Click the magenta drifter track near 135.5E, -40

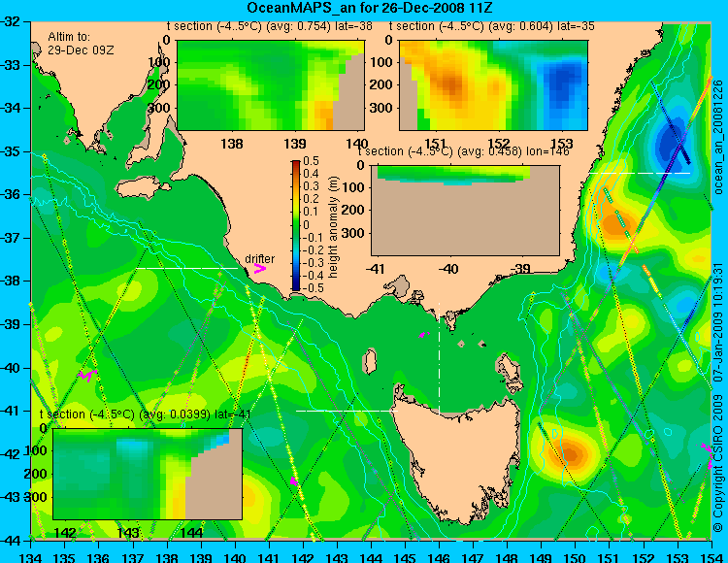click(x=87, y=375)
